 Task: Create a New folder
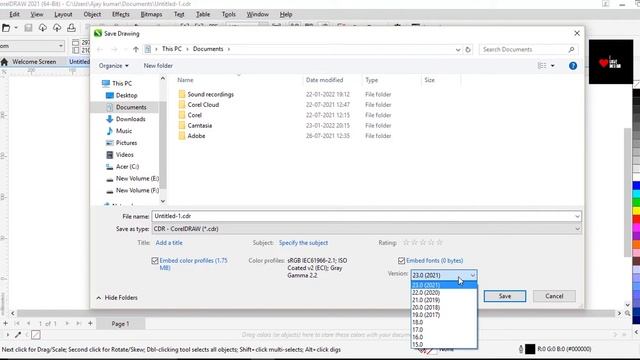(x=158, y=66)
